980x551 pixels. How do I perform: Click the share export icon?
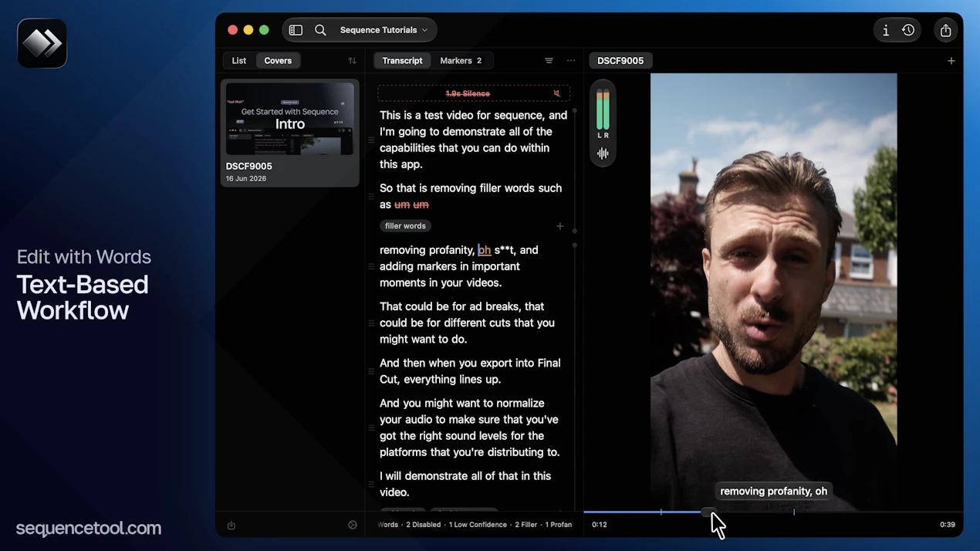(946, 30)
